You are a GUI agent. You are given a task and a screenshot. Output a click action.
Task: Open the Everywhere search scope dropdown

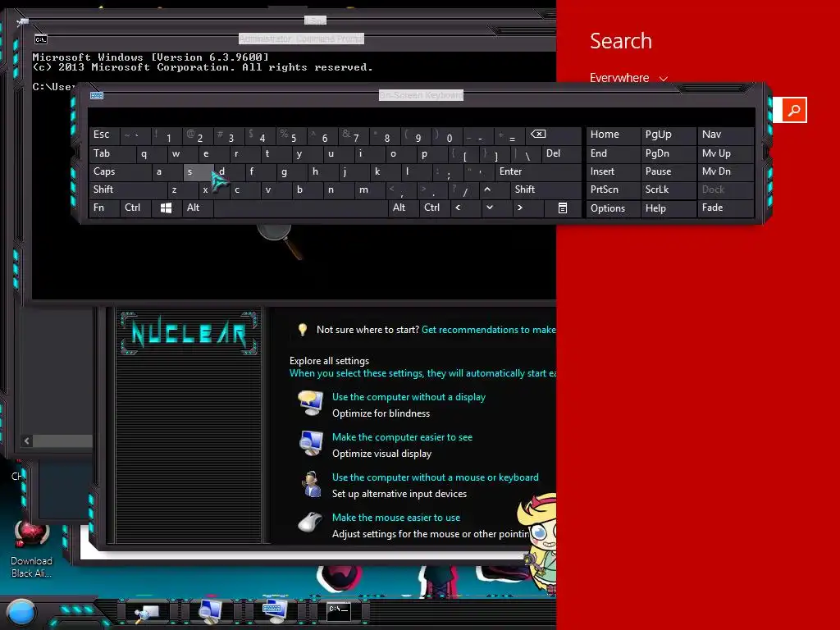[x=628, y=78]
